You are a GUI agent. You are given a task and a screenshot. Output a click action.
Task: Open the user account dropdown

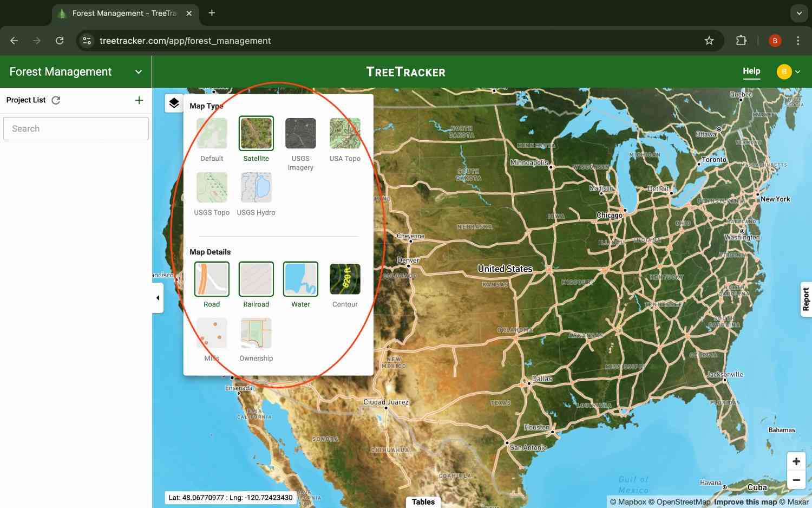789,71
